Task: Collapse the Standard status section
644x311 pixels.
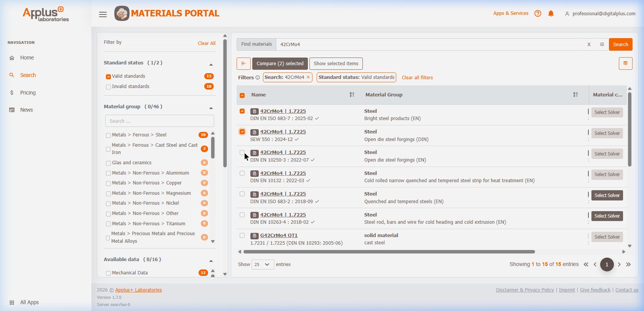Action: (x=211, y=64)
